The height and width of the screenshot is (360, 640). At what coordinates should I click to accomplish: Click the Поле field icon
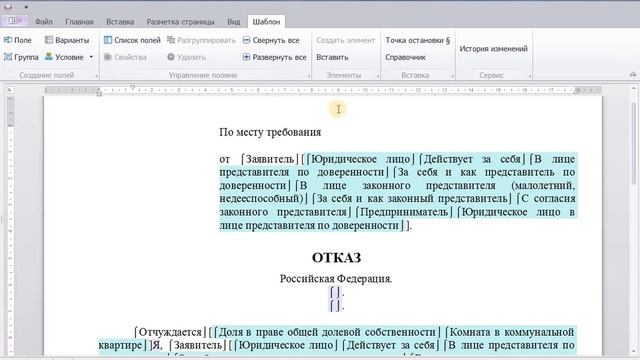coord(8,40)
